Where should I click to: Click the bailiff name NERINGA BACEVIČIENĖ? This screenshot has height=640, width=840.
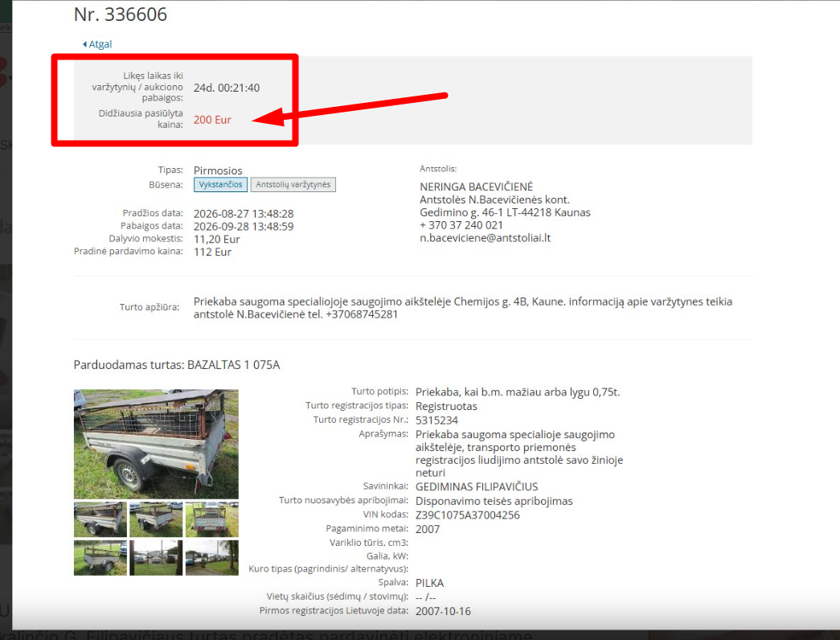(476, 187)
